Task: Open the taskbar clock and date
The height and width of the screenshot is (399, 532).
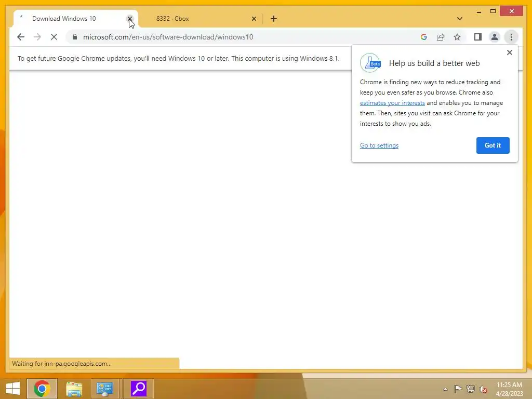Action: [x=509, y=389]
